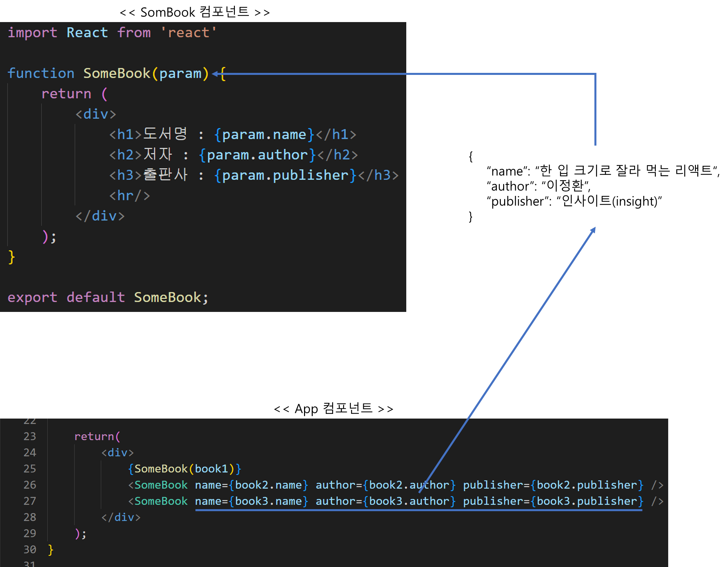Viewport: 728px width, 567px height.
Task: Click line number 23 in gutter
Action: click(30, 437)
